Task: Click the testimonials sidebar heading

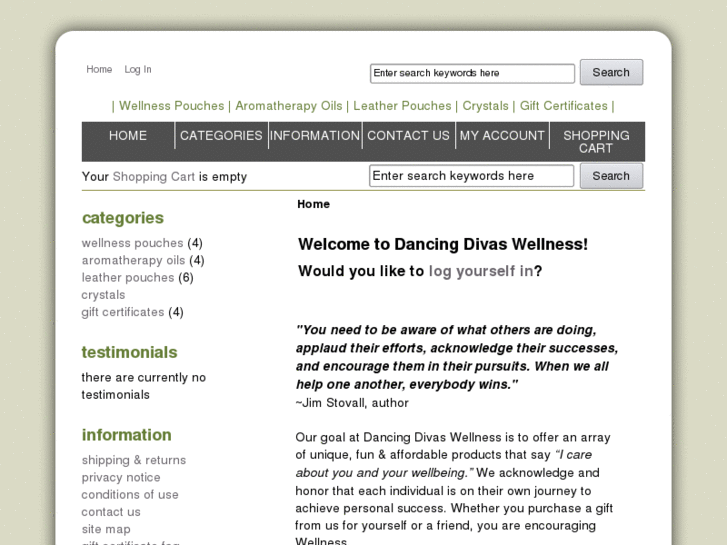Action: 129,353
